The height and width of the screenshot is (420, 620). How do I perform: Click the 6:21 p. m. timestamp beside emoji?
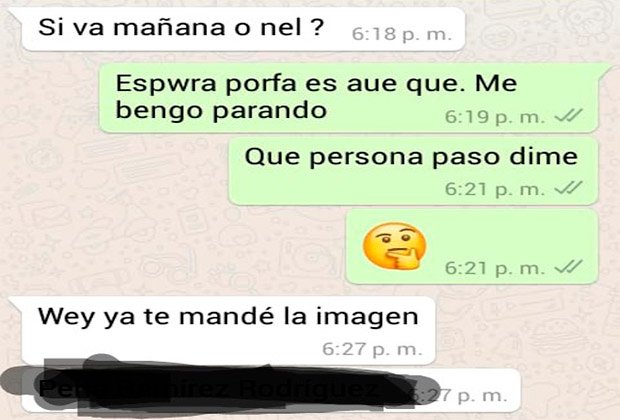pos(495,268)
